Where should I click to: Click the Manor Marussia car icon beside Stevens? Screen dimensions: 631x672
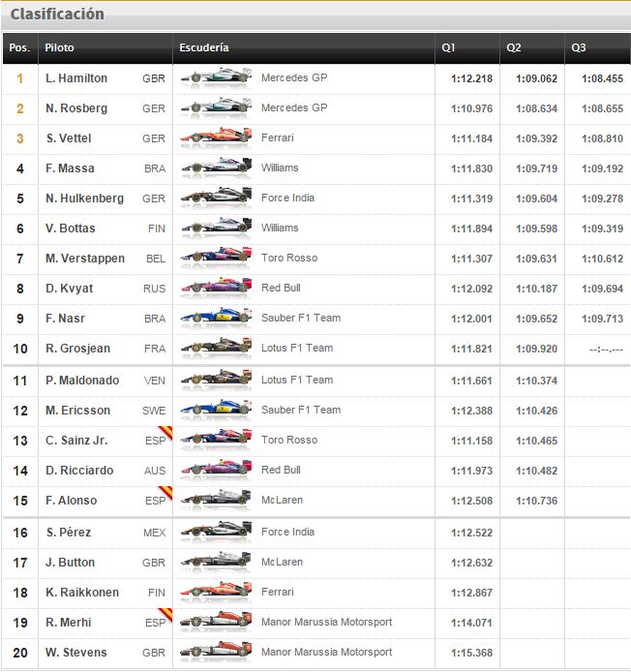(x=216, y=651)
